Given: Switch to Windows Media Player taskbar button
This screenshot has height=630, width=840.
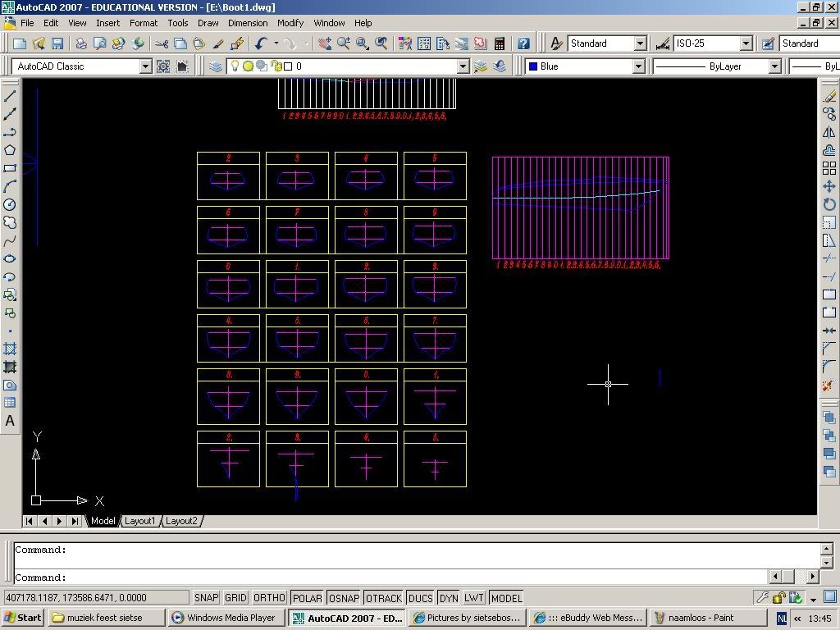Looking at the screenshot, I should click(x=223, y=618).
